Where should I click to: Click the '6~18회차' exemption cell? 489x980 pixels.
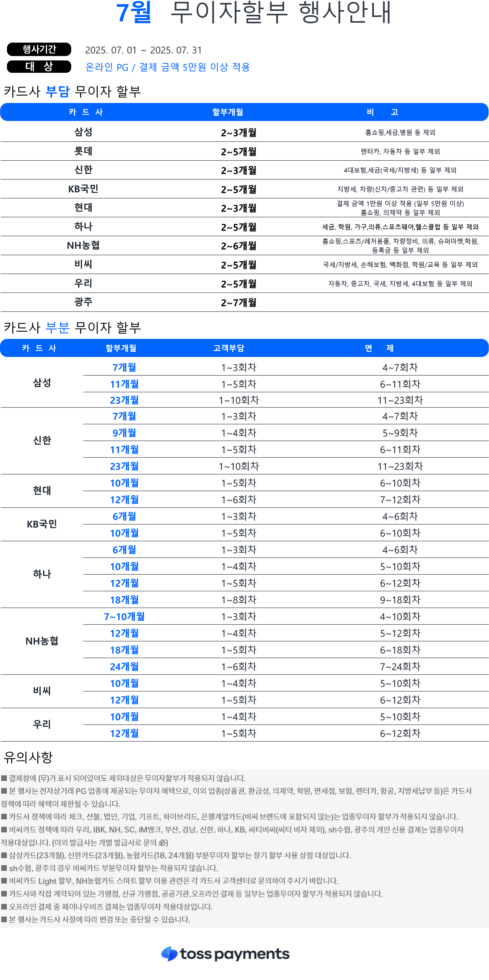coord(400,650)
